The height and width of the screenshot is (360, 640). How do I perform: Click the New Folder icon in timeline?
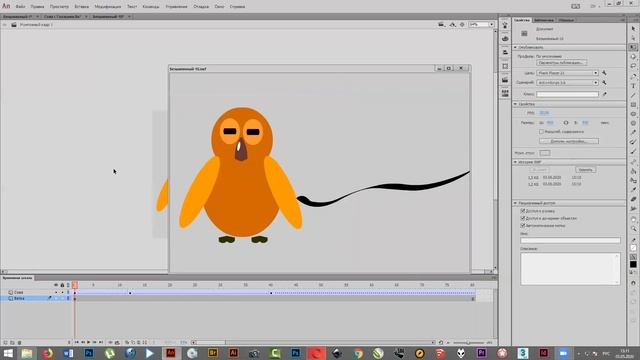click(x=12, y=342)
